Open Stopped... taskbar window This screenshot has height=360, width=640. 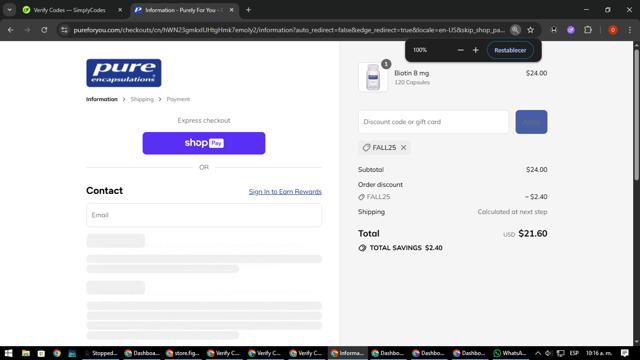(x=101, y=353)
